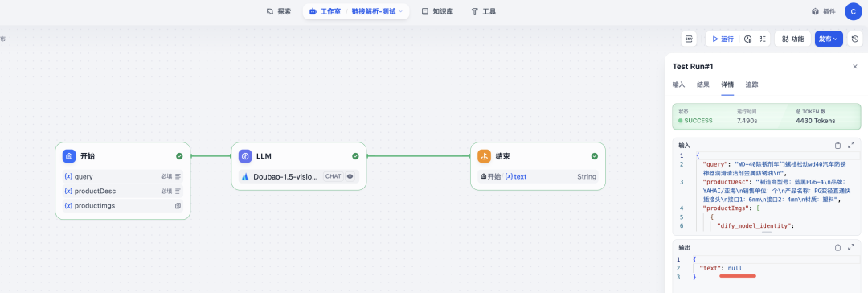The height and width of the screenshot is (293, 868).
Task: Toggle the vision eye icon on LLM node
Action: tap(350, 176)
